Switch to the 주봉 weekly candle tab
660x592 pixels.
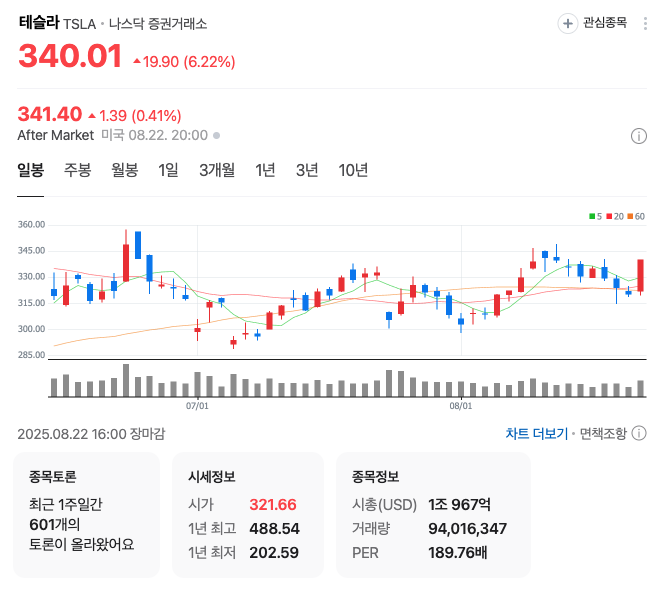coord(77,170)
